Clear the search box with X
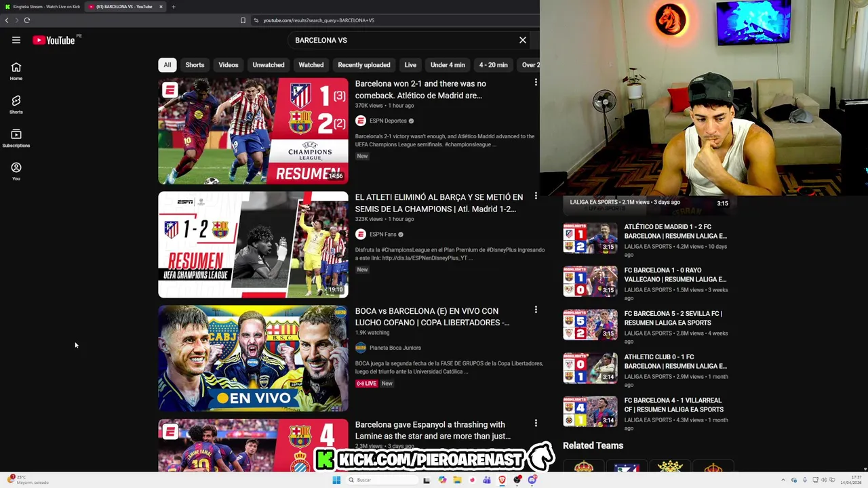The height and width of the screenshot is (488, 868). click(x=523, y=40)
